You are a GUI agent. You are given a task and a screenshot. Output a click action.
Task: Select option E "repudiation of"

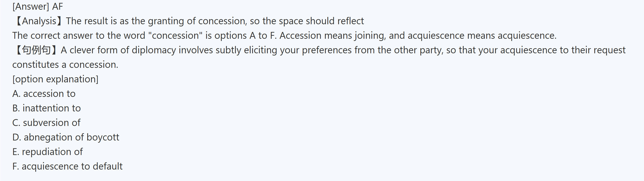click(x=48, y=151)
